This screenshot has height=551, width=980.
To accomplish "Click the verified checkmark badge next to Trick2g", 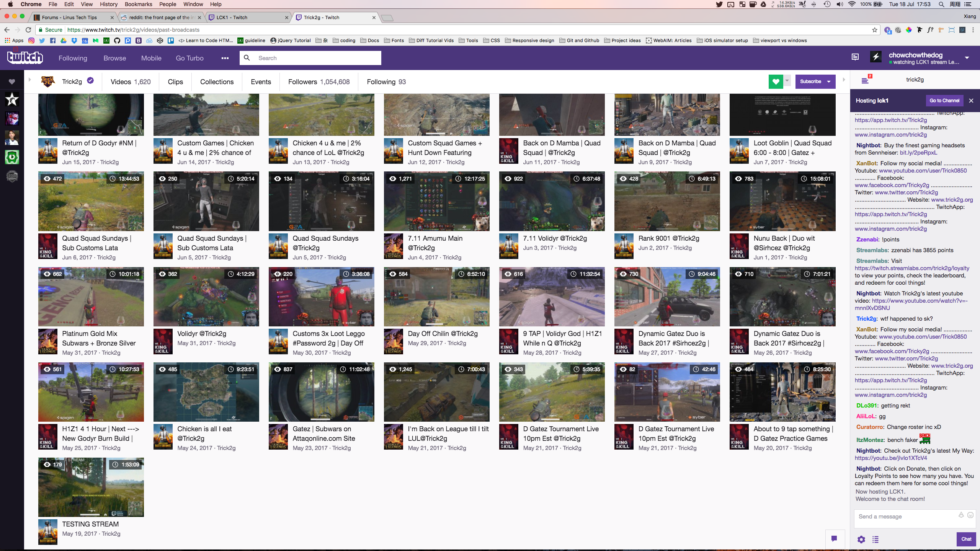I will click(90, 81).
